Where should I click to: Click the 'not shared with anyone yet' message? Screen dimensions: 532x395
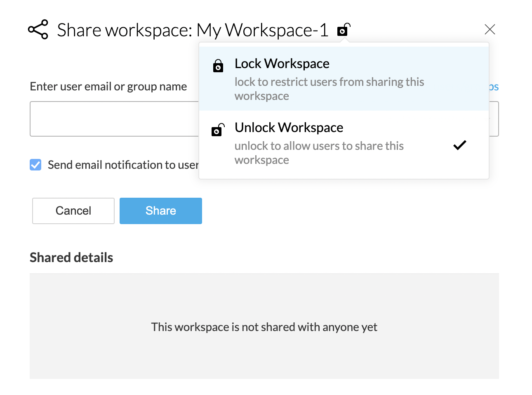[x=264, y=327]
